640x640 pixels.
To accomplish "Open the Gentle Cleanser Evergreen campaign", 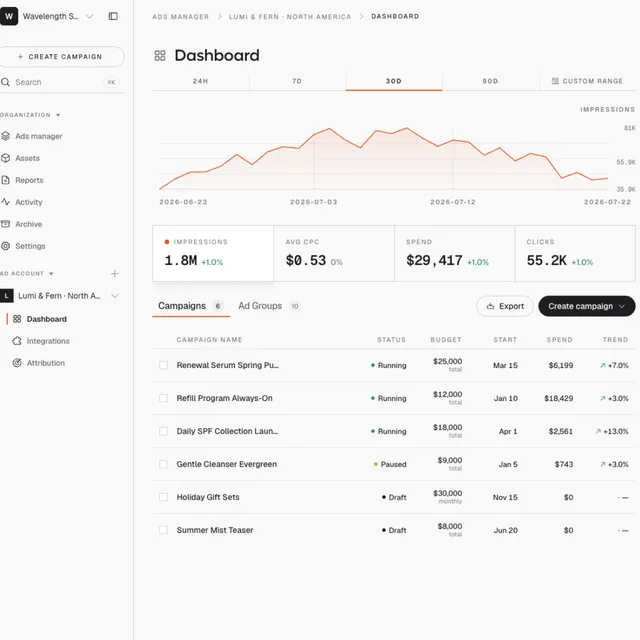I will tap(227, 464).
